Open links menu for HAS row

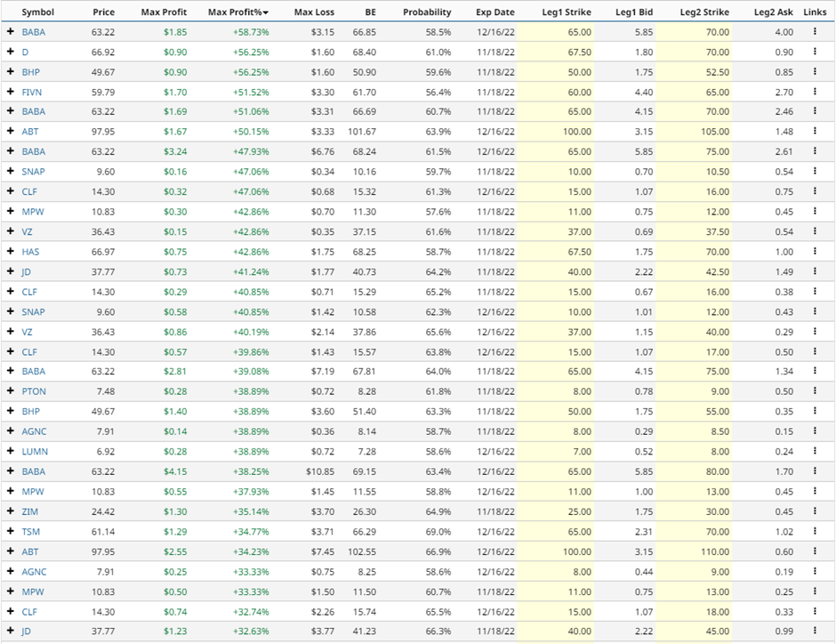click(815, 252)
